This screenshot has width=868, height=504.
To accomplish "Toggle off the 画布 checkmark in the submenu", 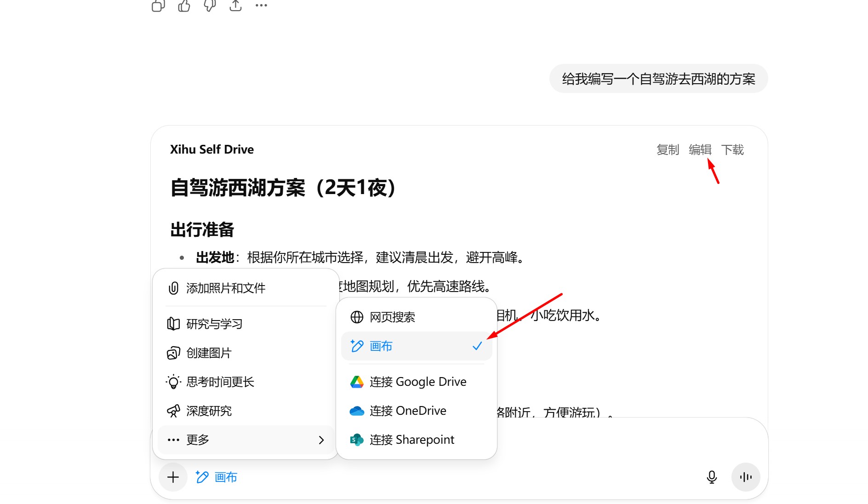I will point(477,346).
